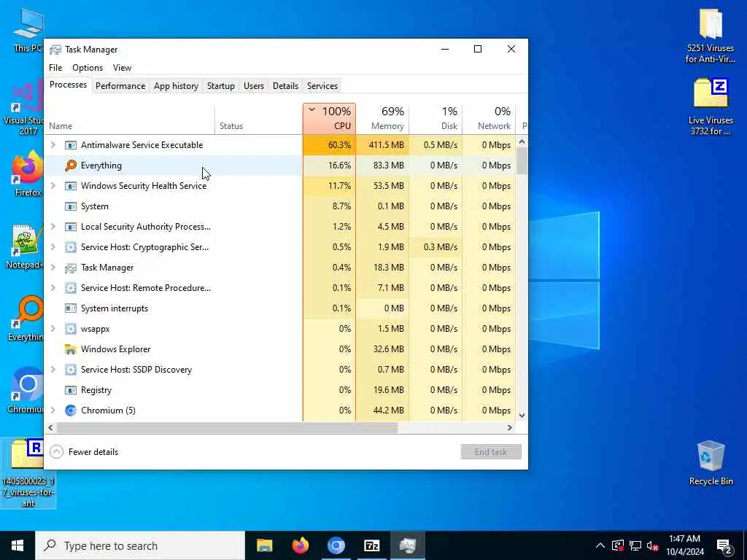Expand Service Host: Cryptographic Services group
Image resolution: width=747 pixels, height=560 pixels.
click(53, 247)
